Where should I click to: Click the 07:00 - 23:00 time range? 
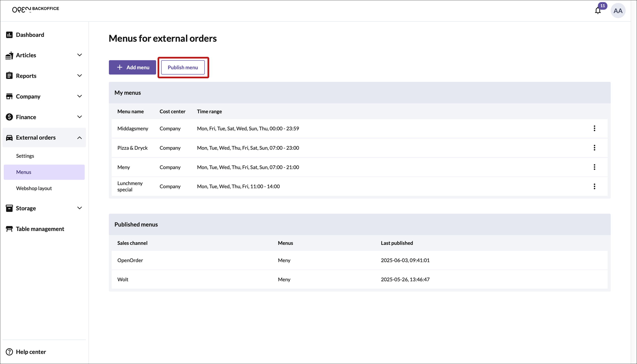point(284,148)
